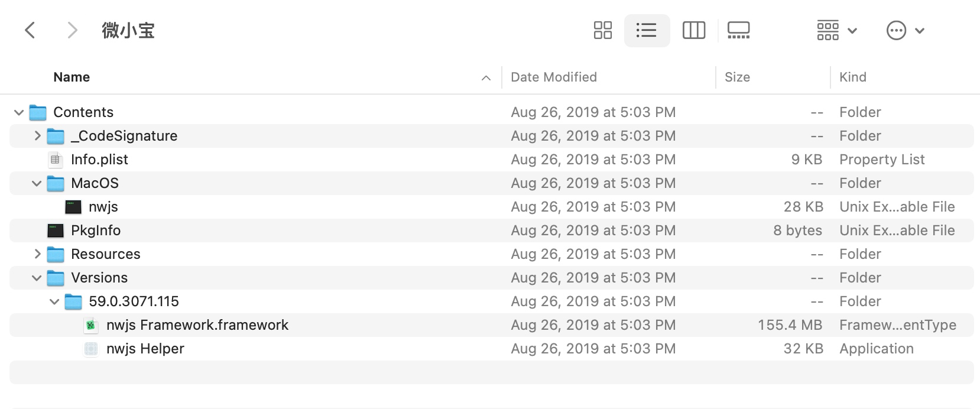Switch to gallery view
Viewport: 980px width, 409px height.
click(x=738, y=30)
